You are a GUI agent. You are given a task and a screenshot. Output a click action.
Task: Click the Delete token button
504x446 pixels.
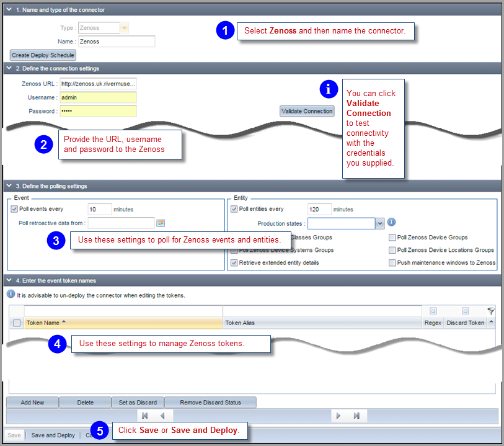85,402
